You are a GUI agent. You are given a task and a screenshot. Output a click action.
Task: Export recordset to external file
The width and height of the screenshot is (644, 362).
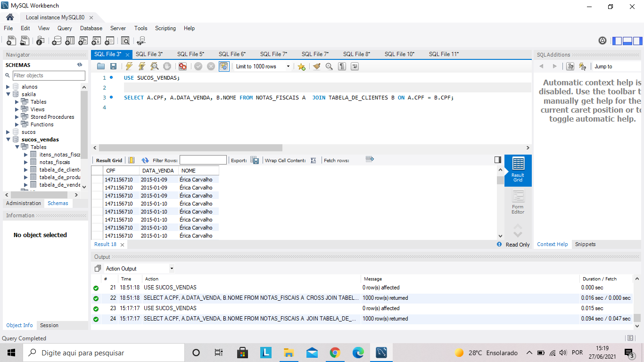[255, 160]
